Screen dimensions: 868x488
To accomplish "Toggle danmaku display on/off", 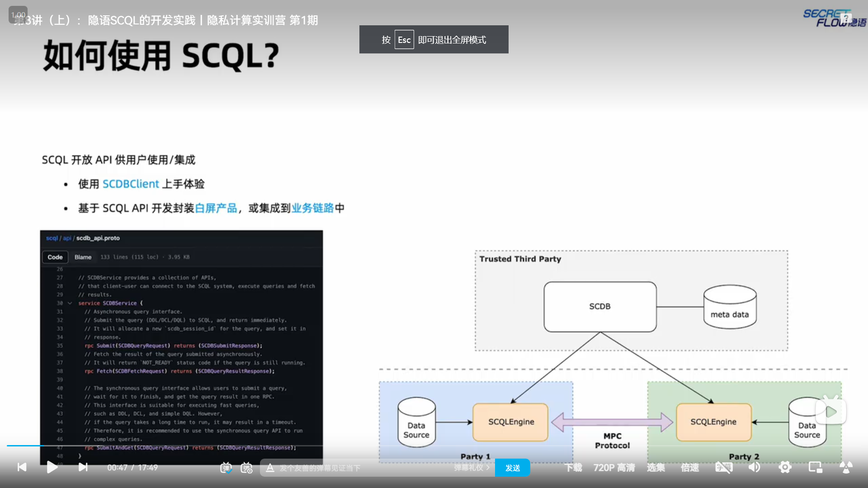I will tap(226, 468).
